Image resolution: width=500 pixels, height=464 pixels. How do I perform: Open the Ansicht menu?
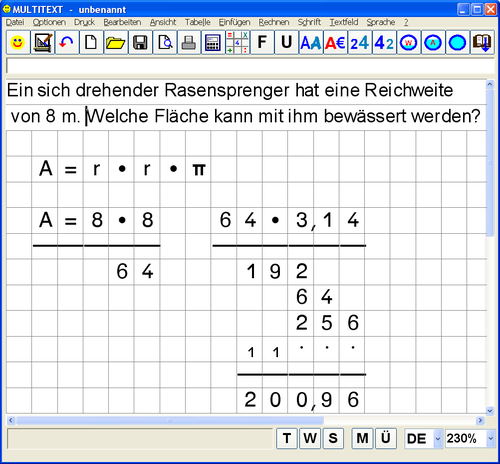click(x=163, y=22)
